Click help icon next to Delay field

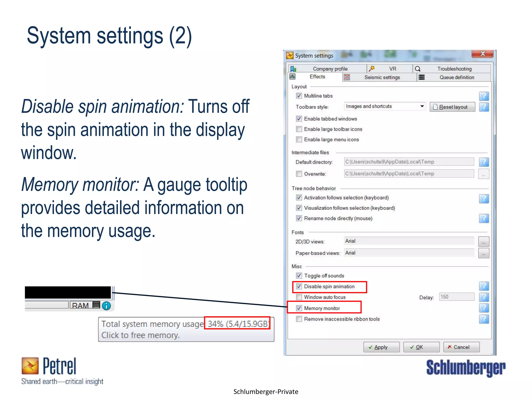[x=484, y=297]
